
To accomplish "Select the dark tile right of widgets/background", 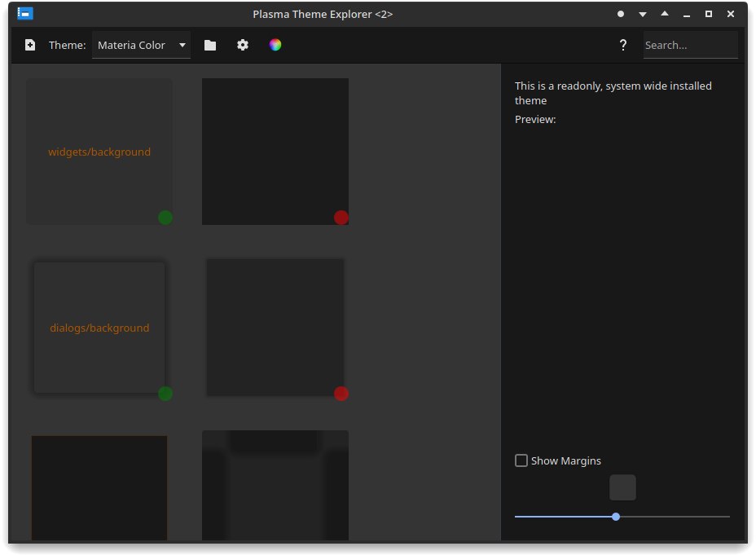I will pyautogui.click(x=275, y=152).
